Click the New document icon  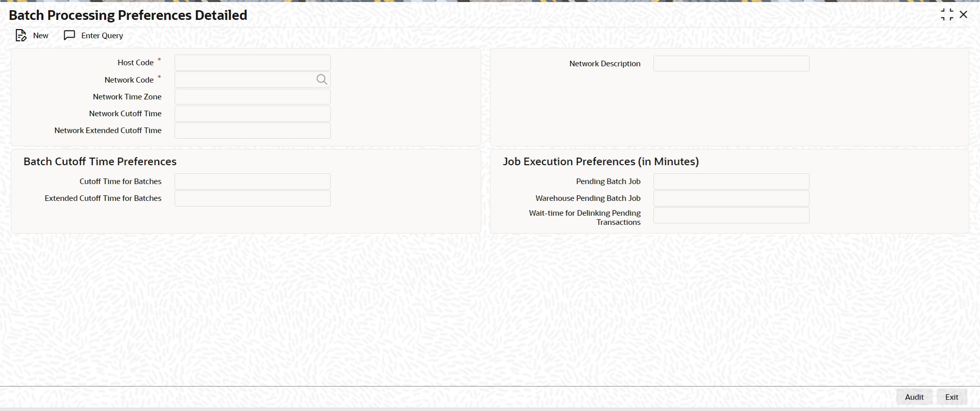pos(20,35)
